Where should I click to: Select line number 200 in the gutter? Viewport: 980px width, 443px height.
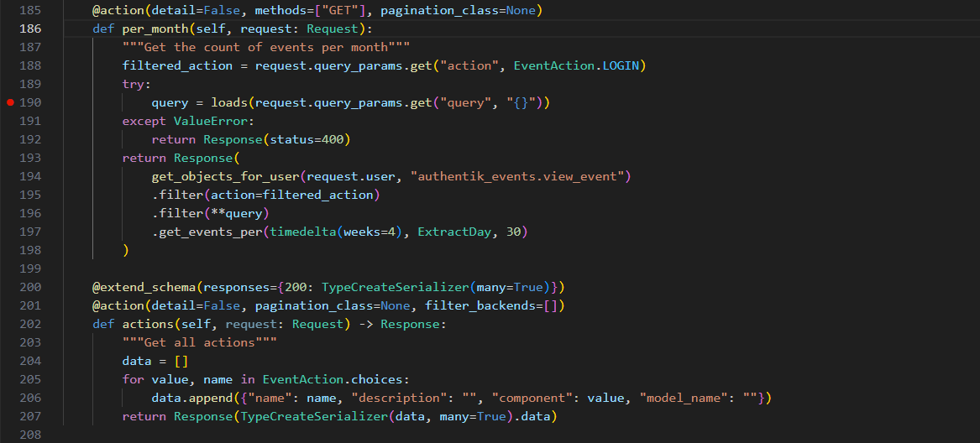29,287
